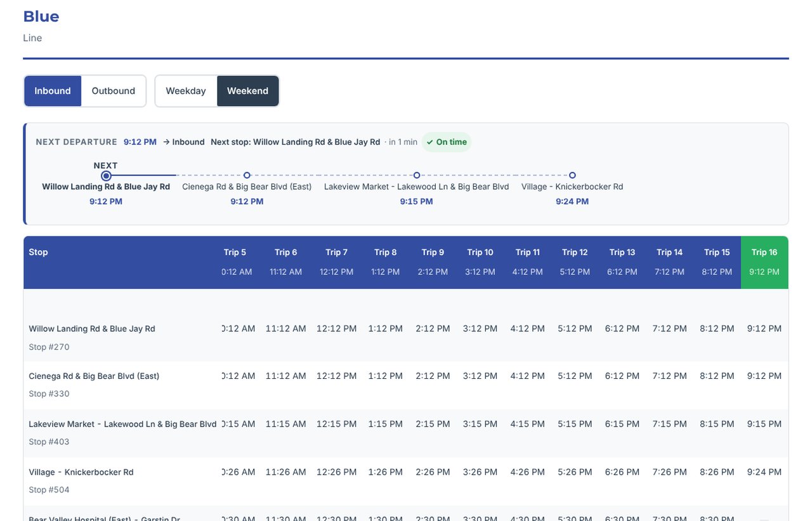Open Willow Landing Rd & Blue Jay Rd table row
The height and width of the screenshot is (521, 812).
(x=406, y=338)
